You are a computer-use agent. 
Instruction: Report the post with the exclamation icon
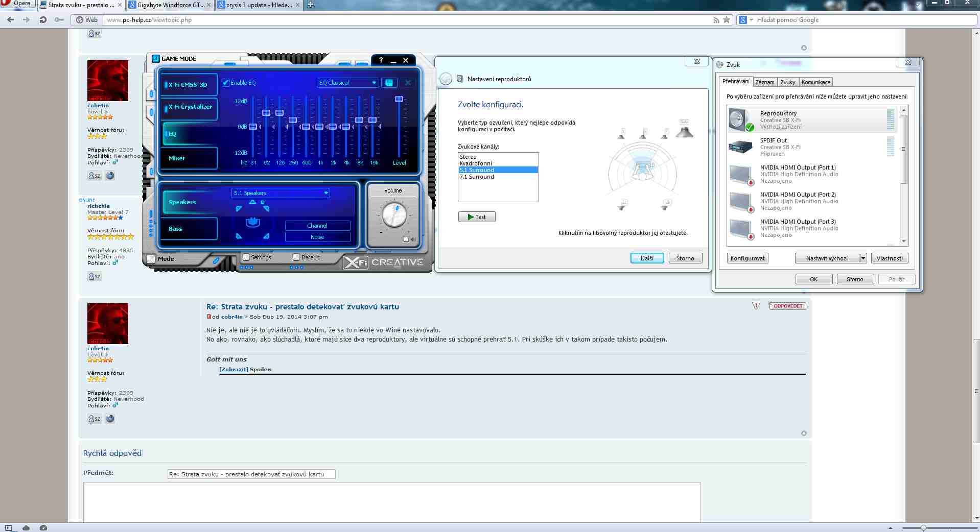(756, 306)
